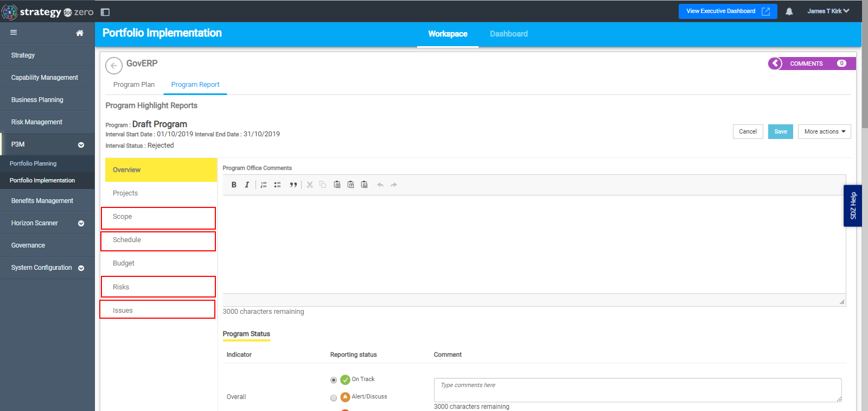Switch to the Dashboard tab
Image resolution: width=868 pixels, height=411 pixels.
point(509,34)
